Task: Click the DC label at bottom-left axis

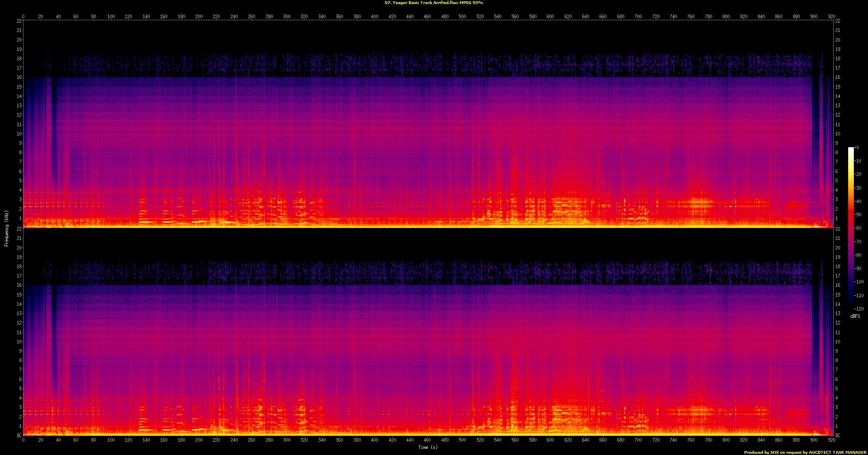Action: (19, 436)
